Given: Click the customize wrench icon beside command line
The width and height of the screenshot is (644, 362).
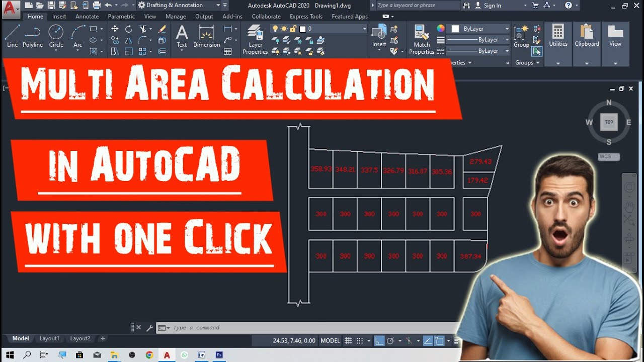Looking at the screenshot, I should tap(149, 328).
